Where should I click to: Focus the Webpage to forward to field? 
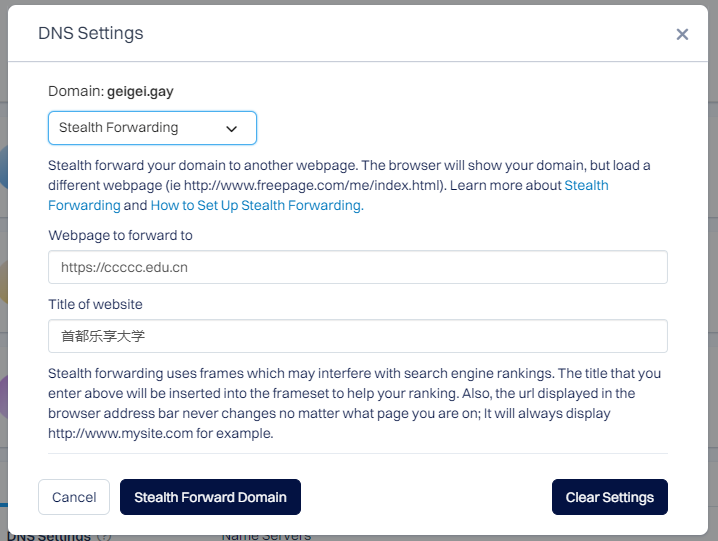358,267
